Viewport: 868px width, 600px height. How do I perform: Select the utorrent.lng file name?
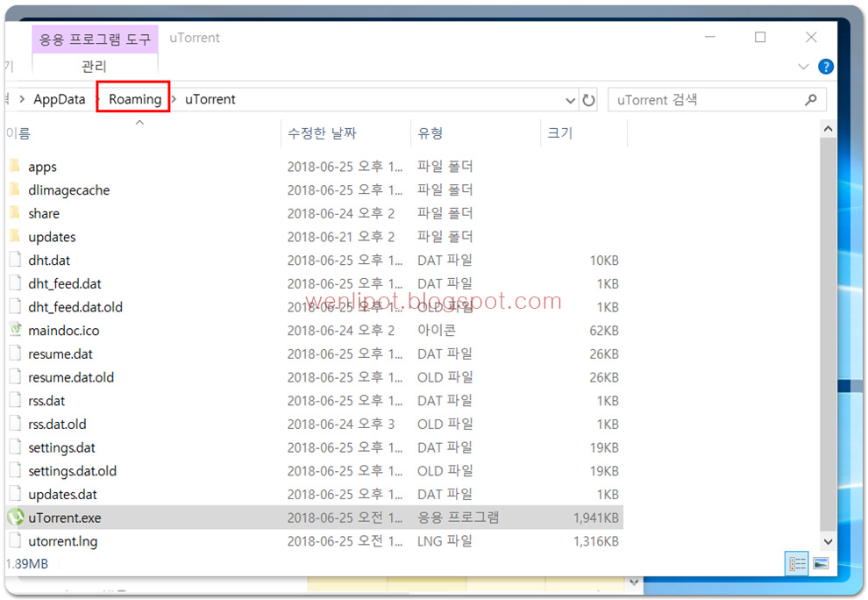(x=62, y=541)
